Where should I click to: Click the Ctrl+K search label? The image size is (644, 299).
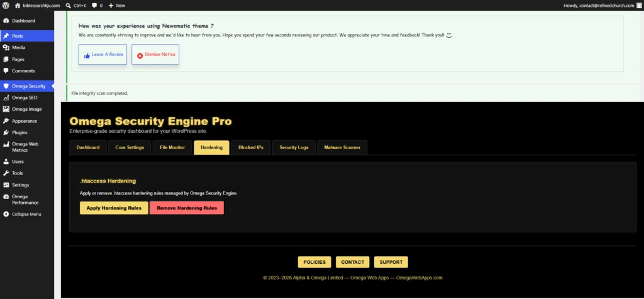(x=80, y=5)
